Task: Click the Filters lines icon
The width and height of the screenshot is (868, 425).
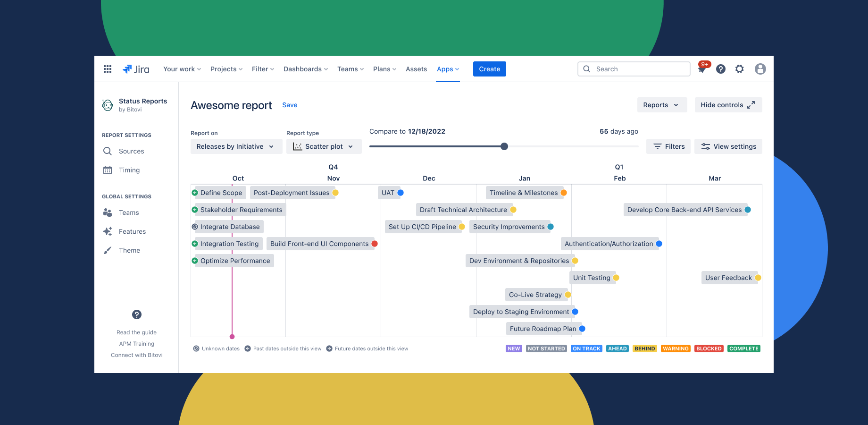Action: tap(657, 146)
